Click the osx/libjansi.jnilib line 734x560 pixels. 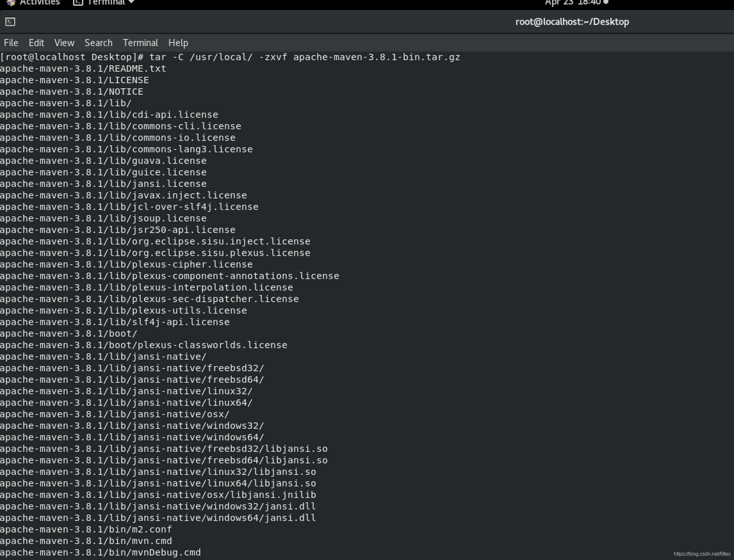(x=158, y=495)
